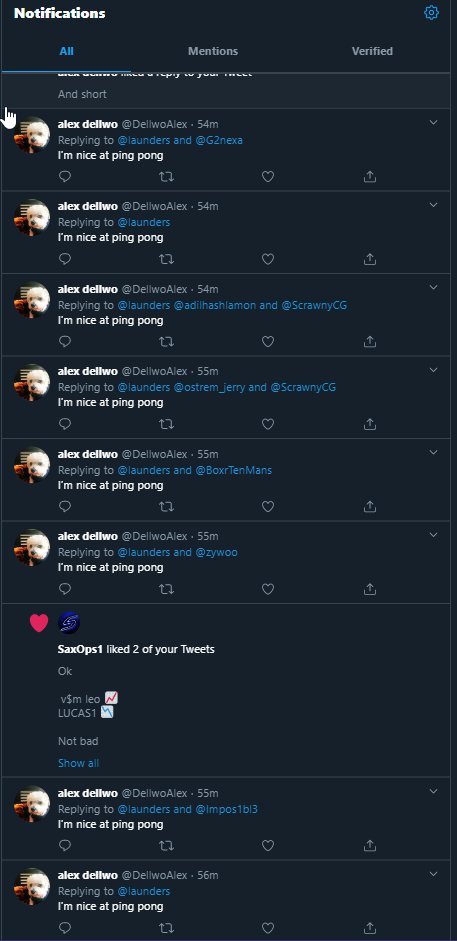Open the chevron menu on @BoxrTenMans tweet
This screenshot has height=941, width=457.
click(434, 452)
